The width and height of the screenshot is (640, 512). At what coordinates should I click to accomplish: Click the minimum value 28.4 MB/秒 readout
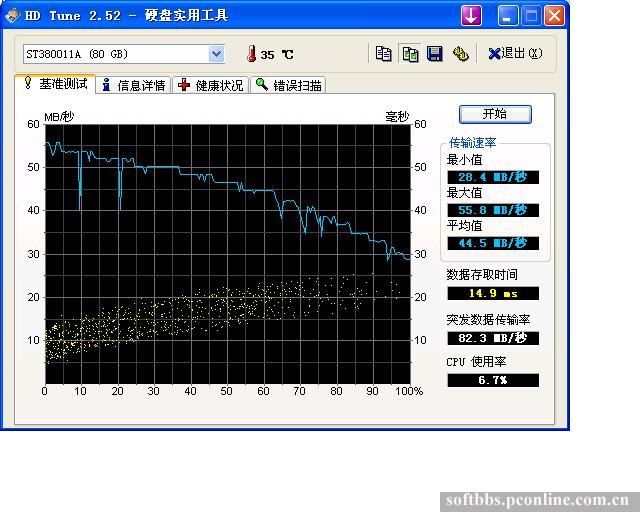pyautogui.click(x=493, y=177)
